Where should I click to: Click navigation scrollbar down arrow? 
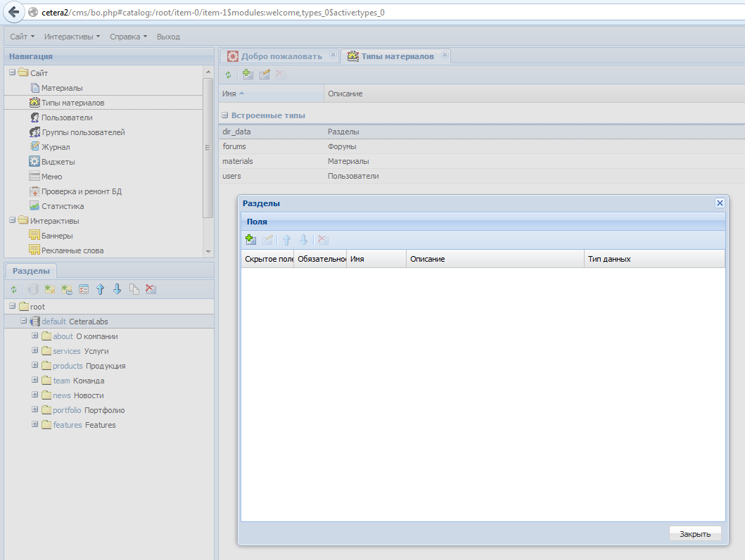point(208,251)
